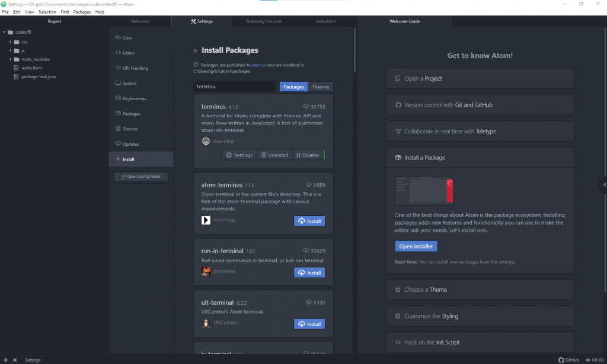Open the atom-terminus package title
Screen dimensions: 607x364
(x=222, y=185)
